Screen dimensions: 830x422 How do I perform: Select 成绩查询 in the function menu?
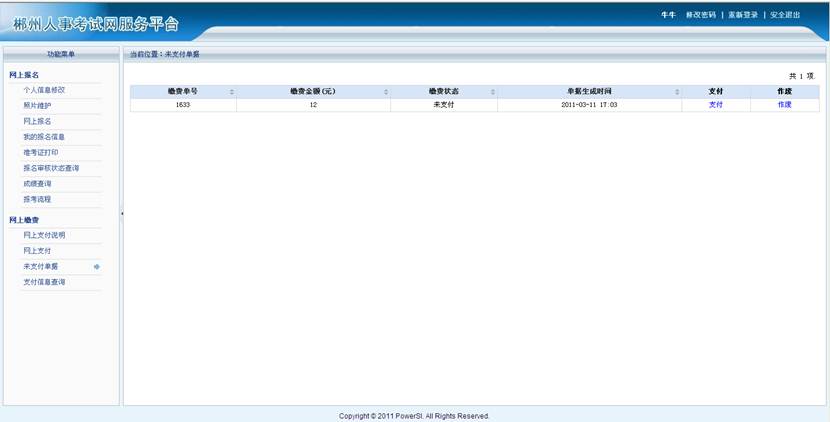click(37, 183)
